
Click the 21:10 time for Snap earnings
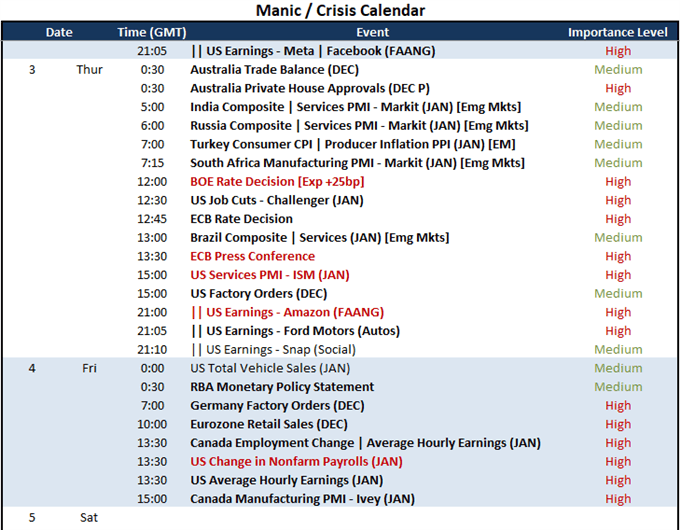(152, 349)
